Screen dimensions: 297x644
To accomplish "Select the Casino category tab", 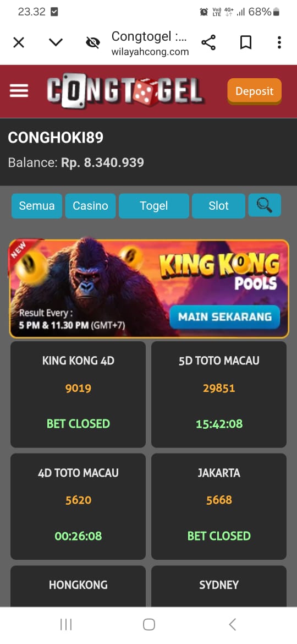I will (90, 206).
